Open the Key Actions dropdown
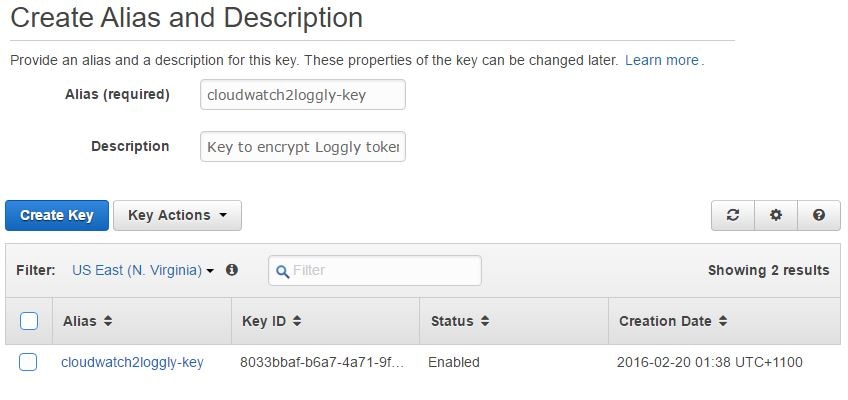 (177, 215)
